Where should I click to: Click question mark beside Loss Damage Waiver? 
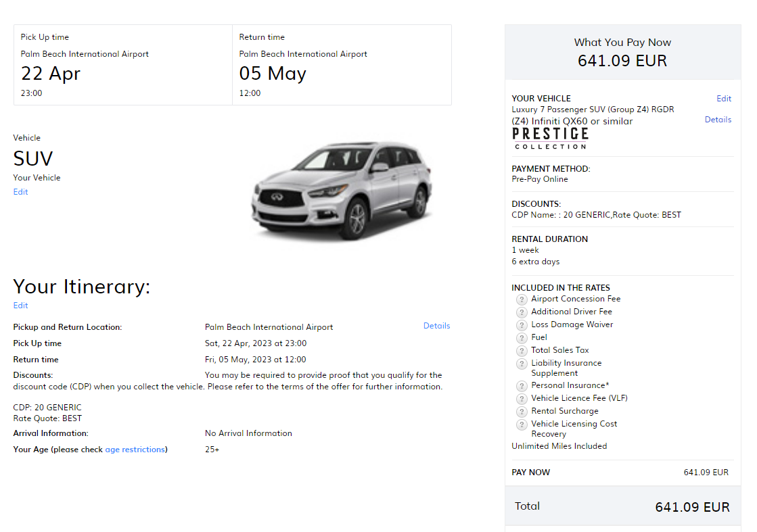(x=522, y=325)
